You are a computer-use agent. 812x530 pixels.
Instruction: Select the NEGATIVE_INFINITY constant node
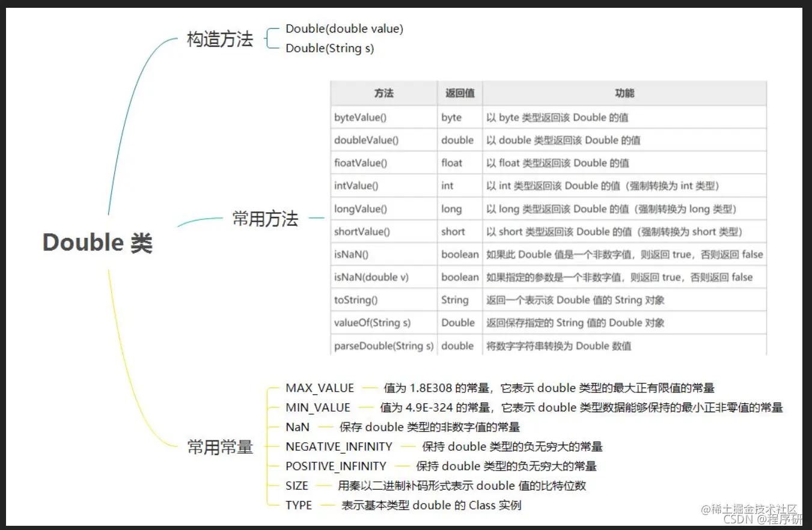coord(339,446)
